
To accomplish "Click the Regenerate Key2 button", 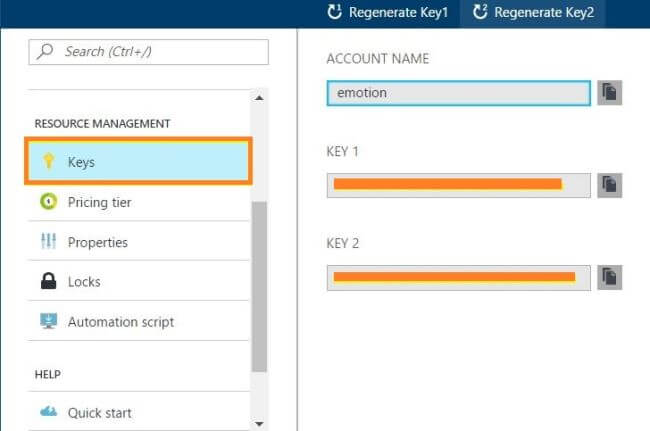I will tap(532, 13).
